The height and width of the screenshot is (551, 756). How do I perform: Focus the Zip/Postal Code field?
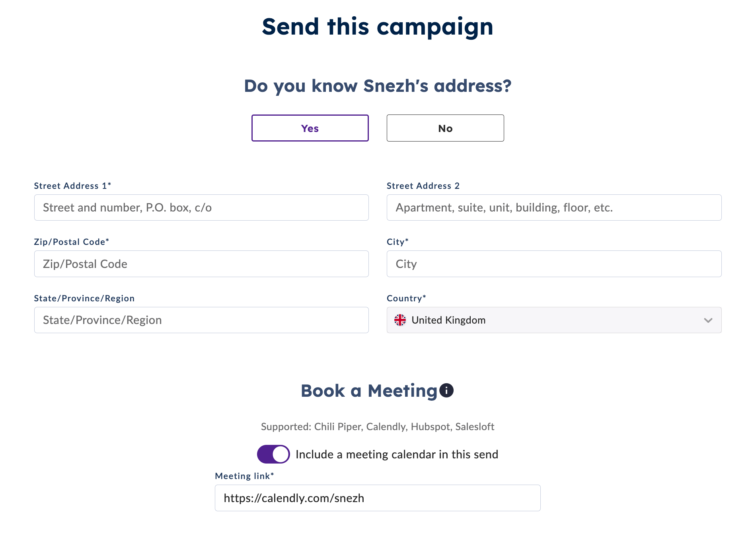click(201, 264)
